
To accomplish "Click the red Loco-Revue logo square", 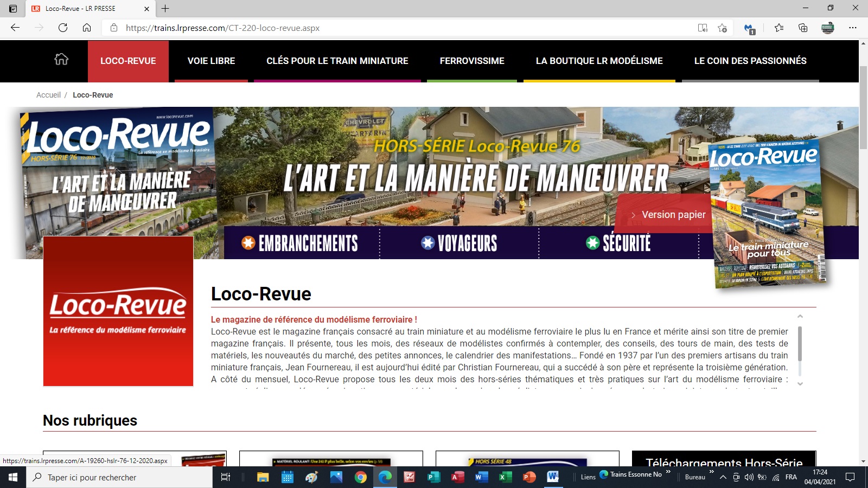I will click(118, 311).
